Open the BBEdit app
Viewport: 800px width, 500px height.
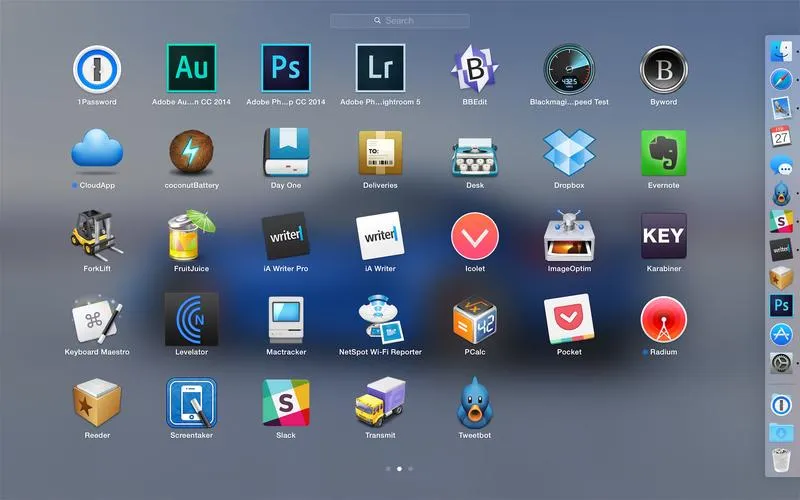coord(474,69)
